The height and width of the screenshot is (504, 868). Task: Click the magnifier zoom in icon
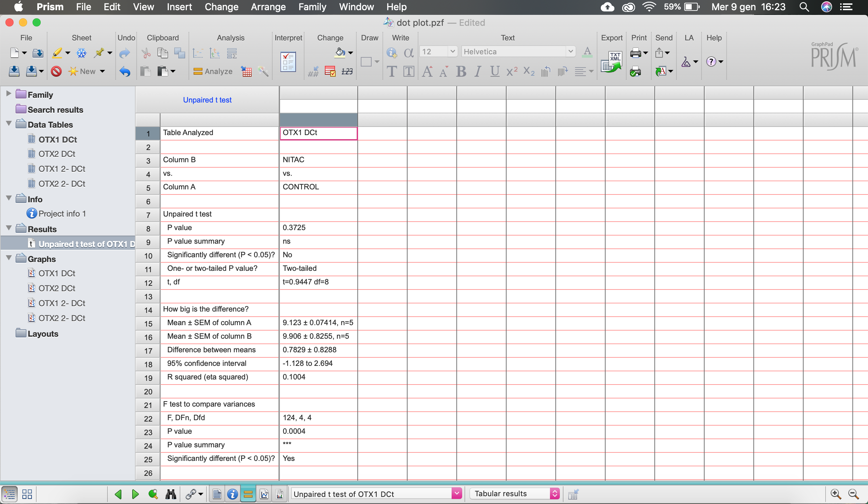tap(836, 494)
